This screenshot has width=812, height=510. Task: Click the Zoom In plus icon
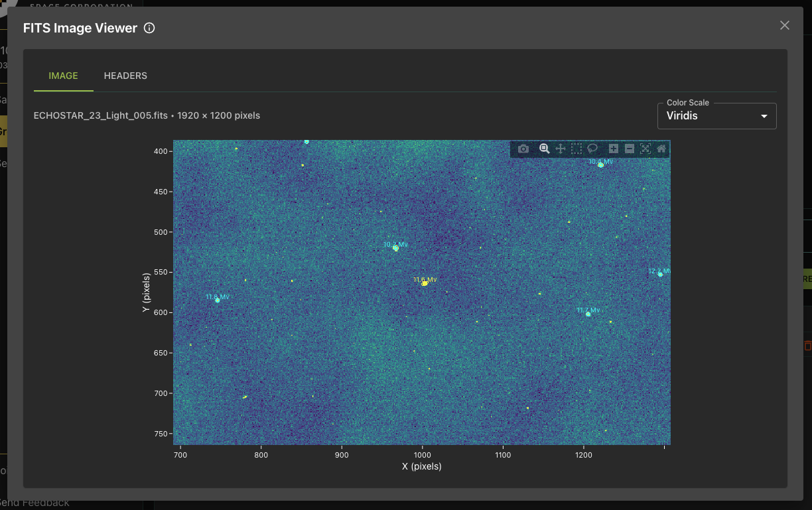coord(614,149)
